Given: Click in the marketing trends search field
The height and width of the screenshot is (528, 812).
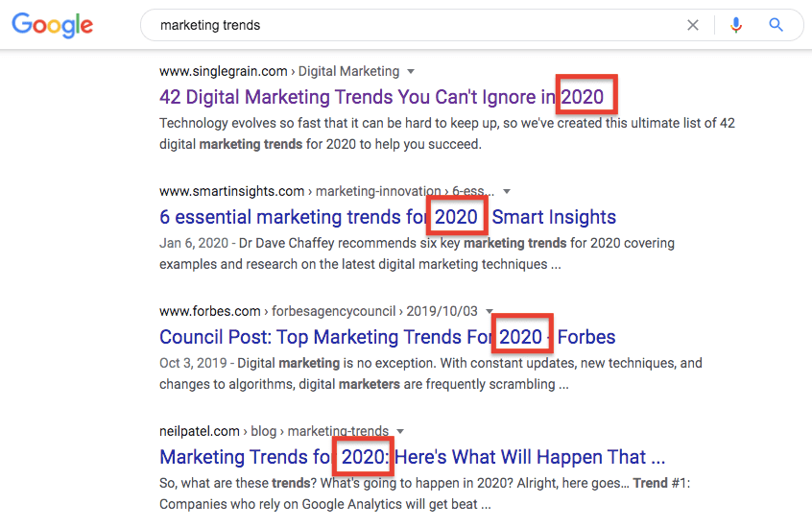Looking at the screenshot, I should coord(415,25).
